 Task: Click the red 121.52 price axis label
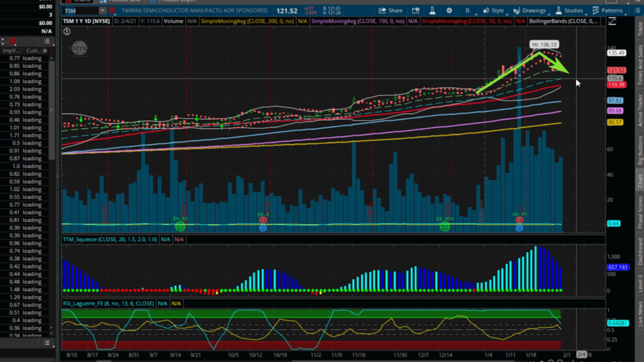(x=616, y=70)
